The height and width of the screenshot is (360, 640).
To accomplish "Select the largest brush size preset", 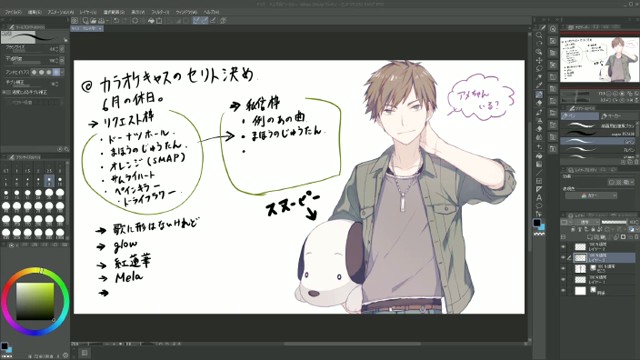I will point(60,233).
